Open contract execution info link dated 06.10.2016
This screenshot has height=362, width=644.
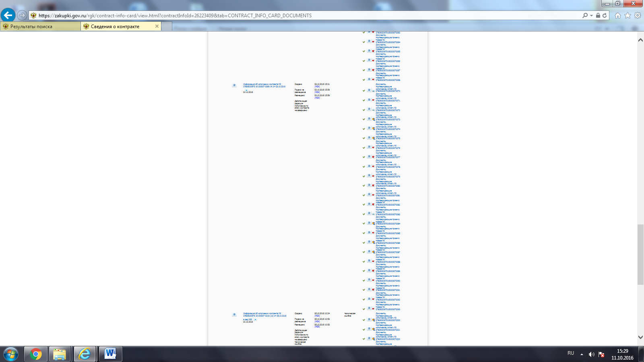264,315
